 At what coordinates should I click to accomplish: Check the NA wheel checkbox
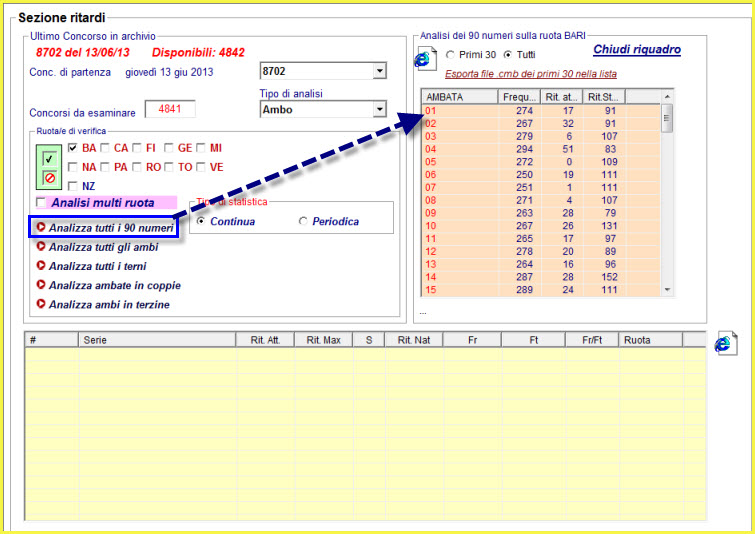coord(73,167)
